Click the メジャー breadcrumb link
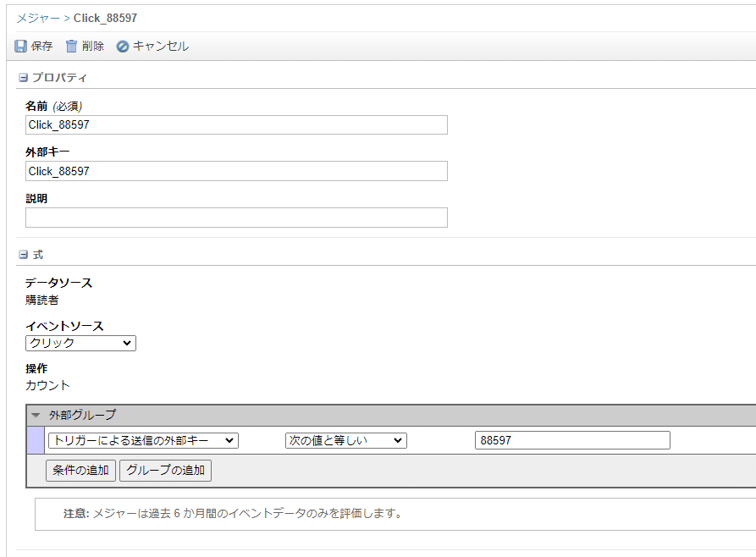 coord(38,19)
